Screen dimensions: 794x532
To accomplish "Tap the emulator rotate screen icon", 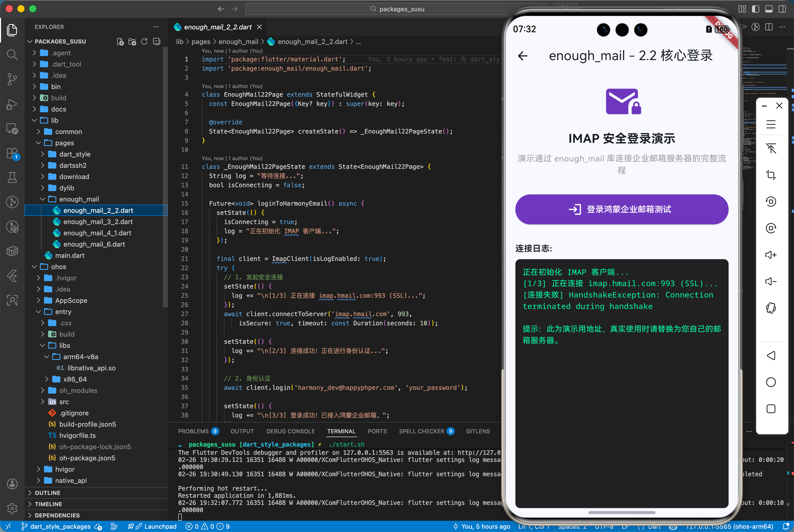I will point(770,308).
